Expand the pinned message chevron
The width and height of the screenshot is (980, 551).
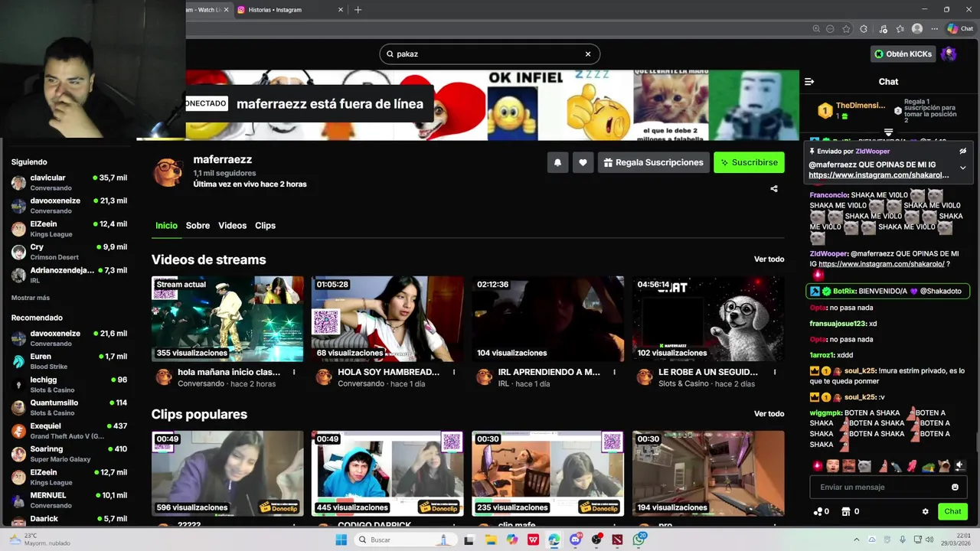point(963,168)
